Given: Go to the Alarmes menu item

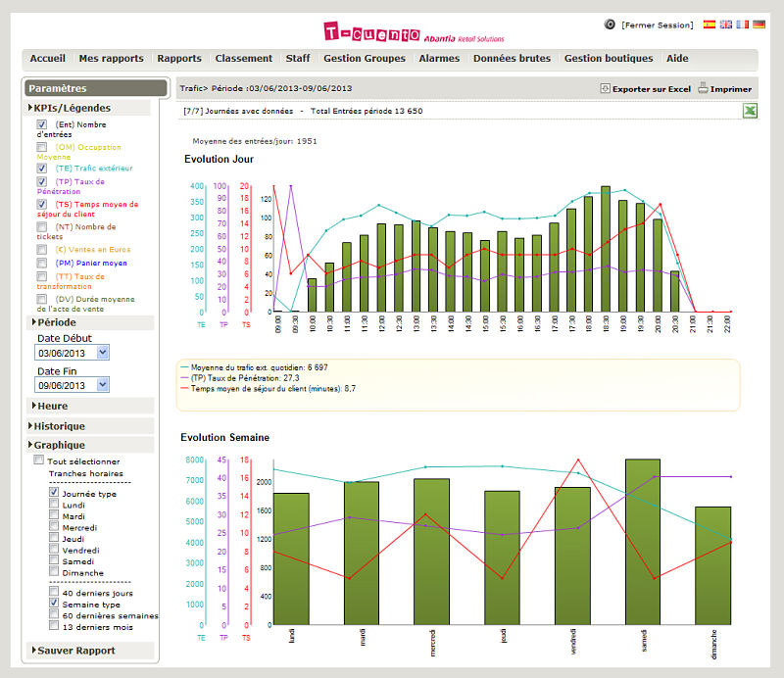Looking at the screenshot, I should pyautogui.click(x=439, y=59).
